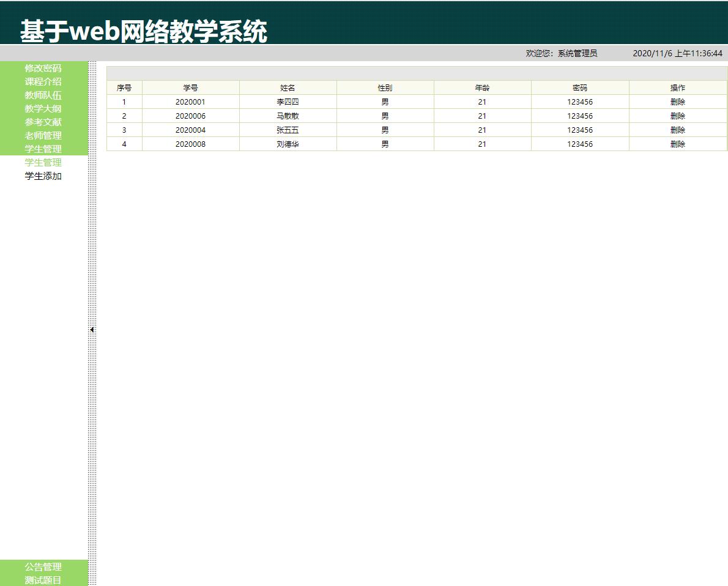Open the 教师队伍 menu section
The image size is (728, 586).
[x=43, y=95]
